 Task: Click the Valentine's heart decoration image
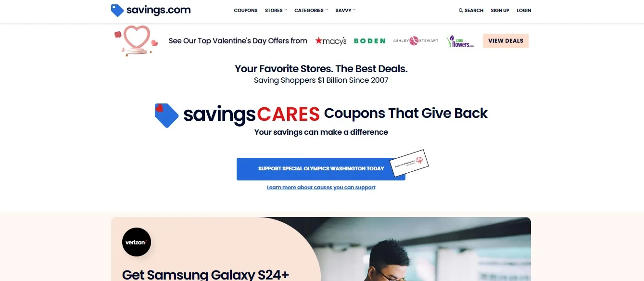[137, 40]
